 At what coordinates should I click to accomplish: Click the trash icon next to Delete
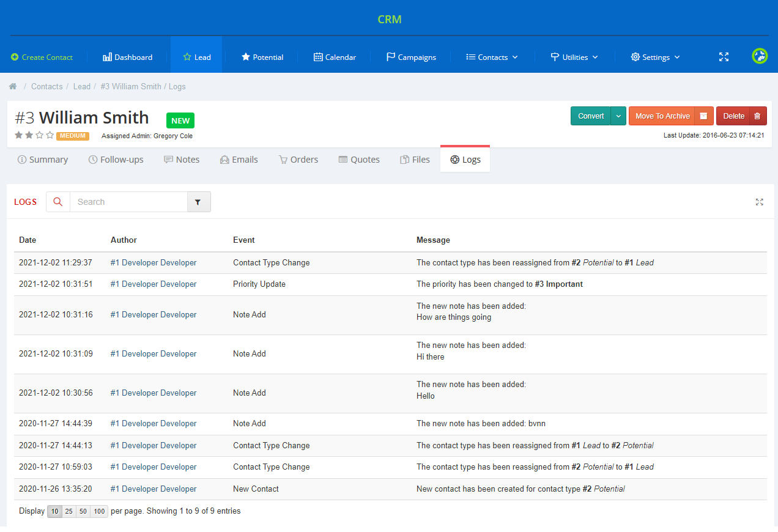[757, 116]
